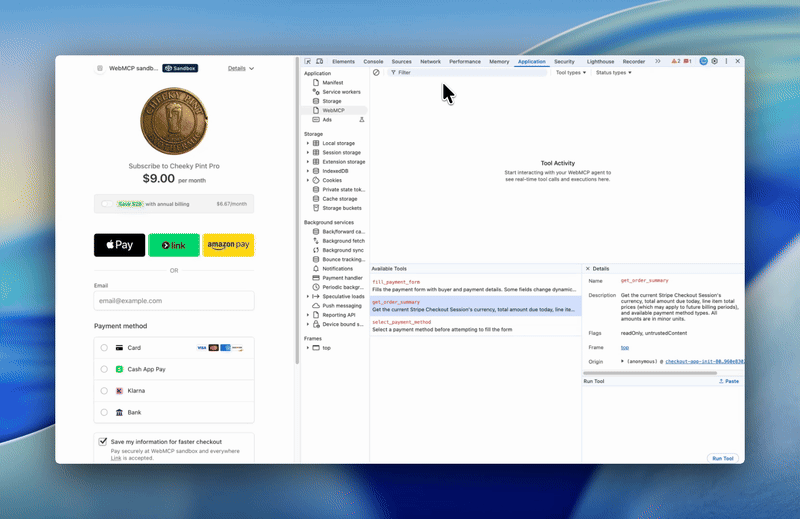Click the Manifest file icon
The height and width of the screenshot is (519, 800).
pyautogui.click(x=316, y=83)
